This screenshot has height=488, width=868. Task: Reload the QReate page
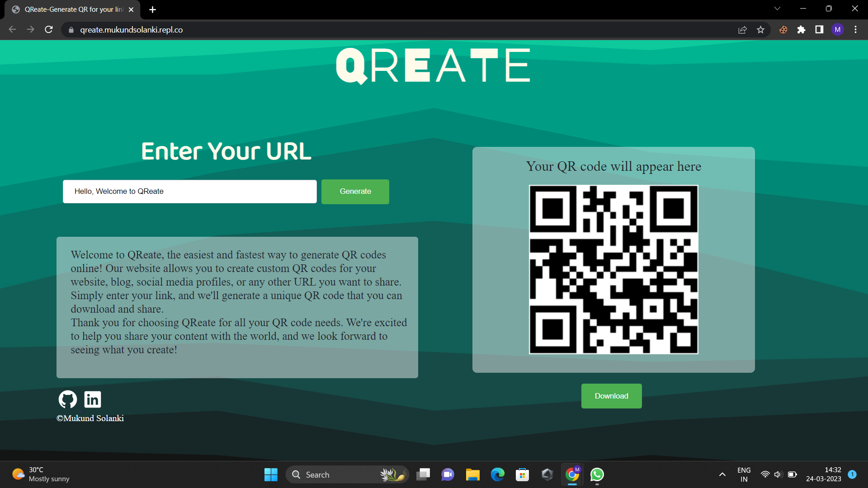(48, 29)
